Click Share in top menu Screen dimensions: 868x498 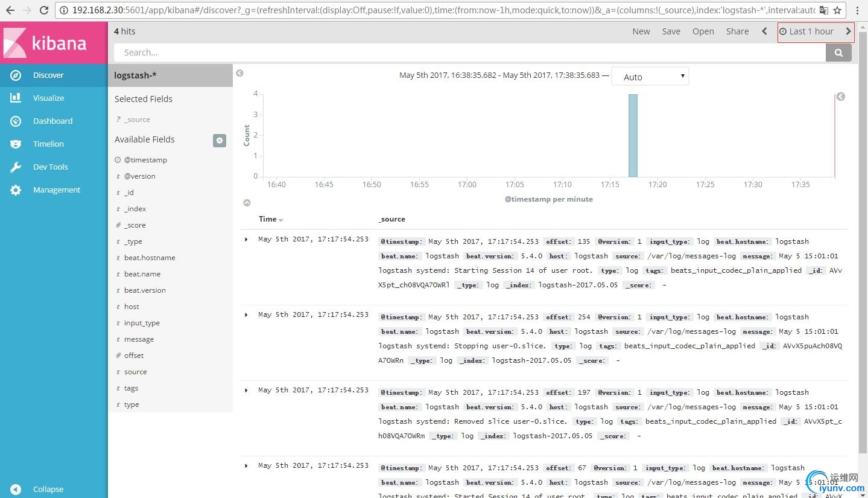[x=737, y=31]
